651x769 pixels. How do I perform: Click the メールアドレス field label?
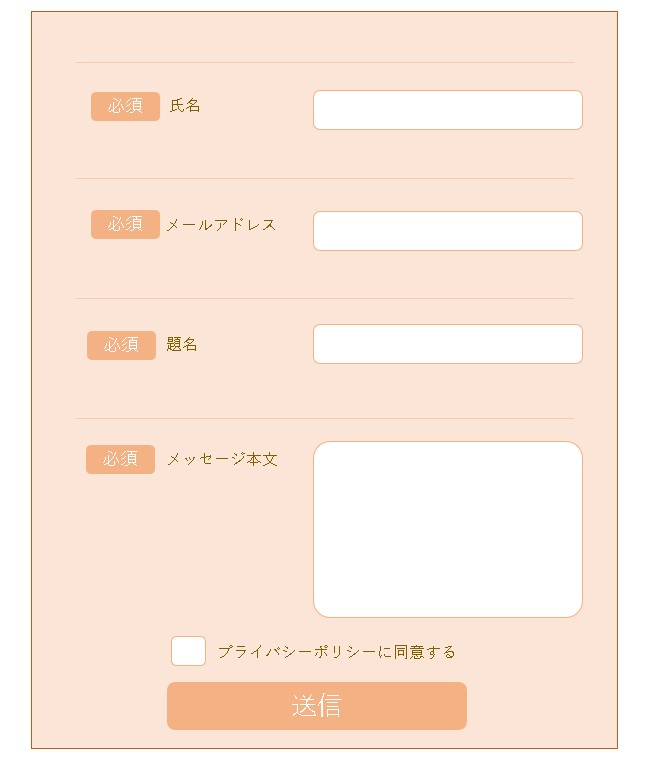221,225
